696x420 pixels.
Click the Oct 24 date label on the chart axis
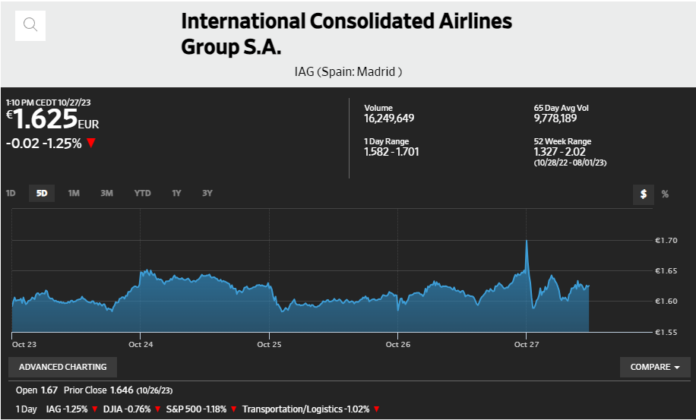pyautogui.click(x=141, y=343)
